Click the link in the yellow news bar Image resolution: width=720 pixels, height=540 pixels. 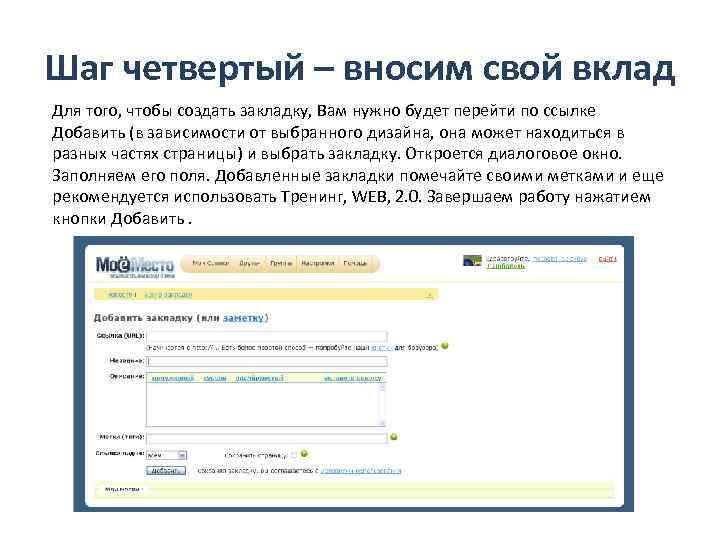coord(168,294)
